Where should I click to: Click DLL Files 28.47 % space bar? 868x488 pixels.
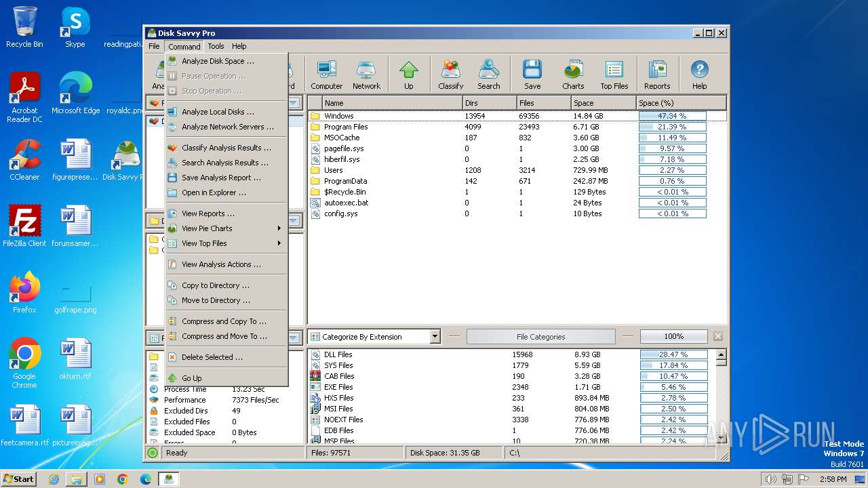tap(673, 354)
